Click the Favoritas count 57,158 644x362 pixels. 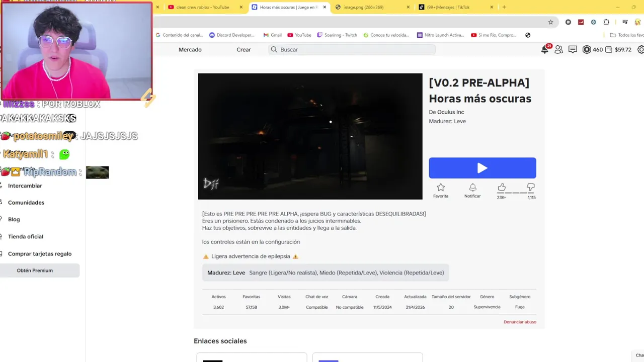[251, 307]
